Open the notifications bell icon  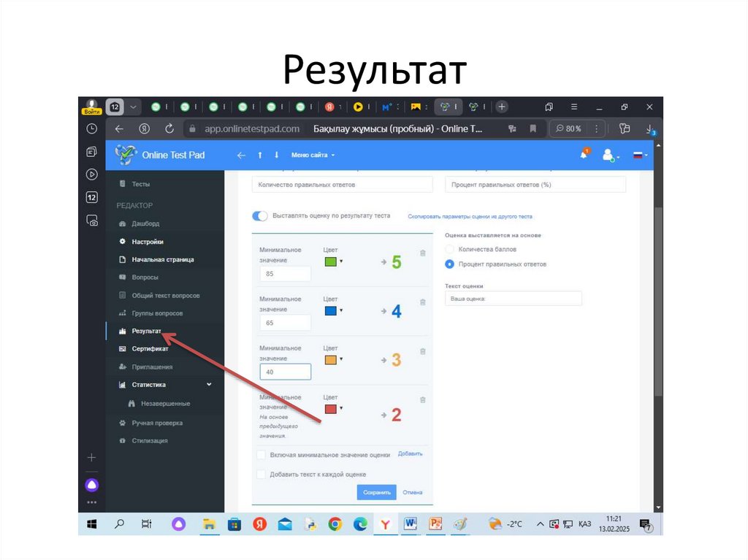(584, 154)
